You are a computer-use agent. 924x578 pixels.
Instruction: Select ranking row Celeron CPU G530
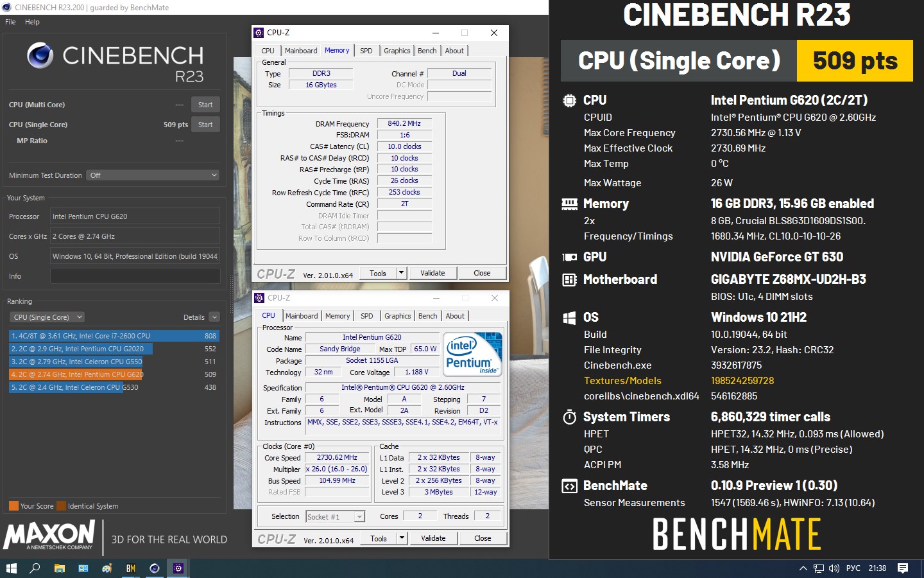(x=114, y=387)
